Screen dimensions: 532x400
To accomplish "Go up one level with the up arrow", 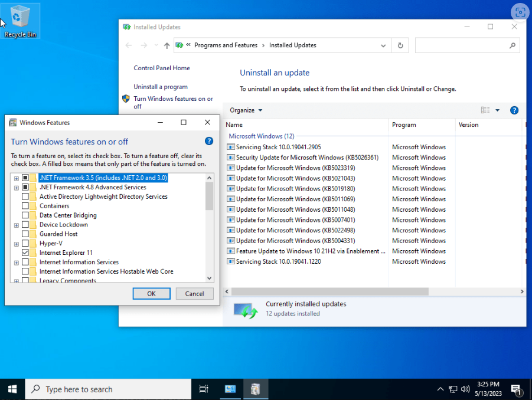I will 167,45.
